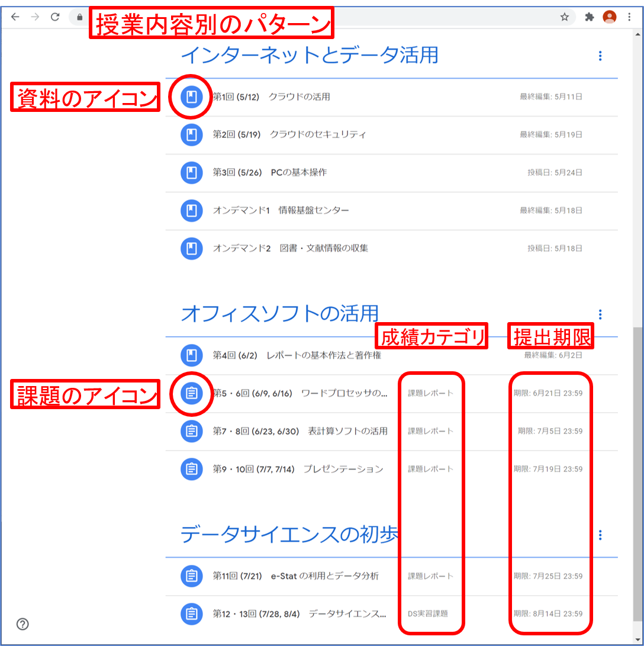Click material icon for 第2回 クラウドのセキュリティ

tap(191, 135)
